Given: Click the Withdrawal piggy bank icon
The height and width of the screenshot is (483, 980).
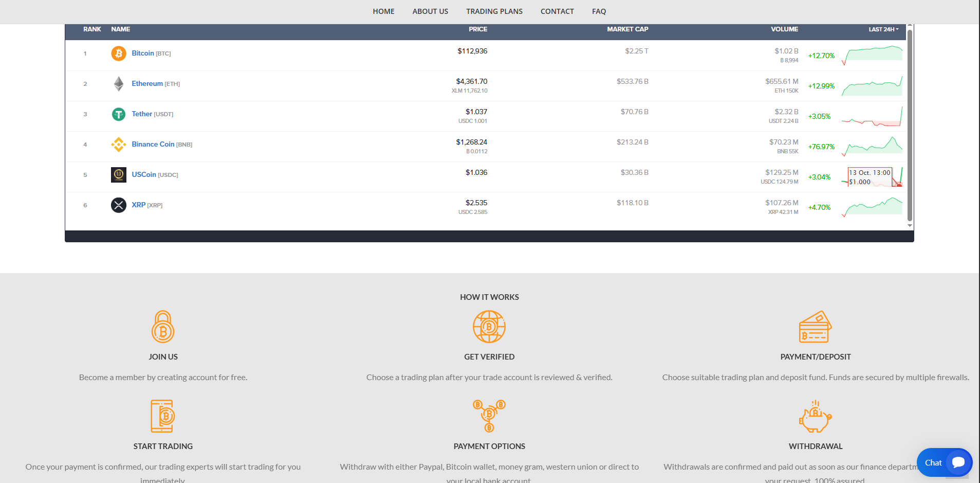Looking at the screenshot, I should (x=815, y=417).
